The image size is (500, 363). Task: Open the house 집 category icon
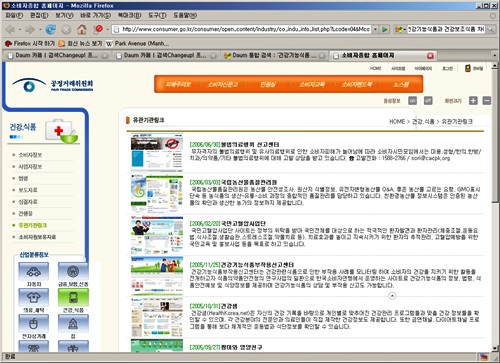73,323
